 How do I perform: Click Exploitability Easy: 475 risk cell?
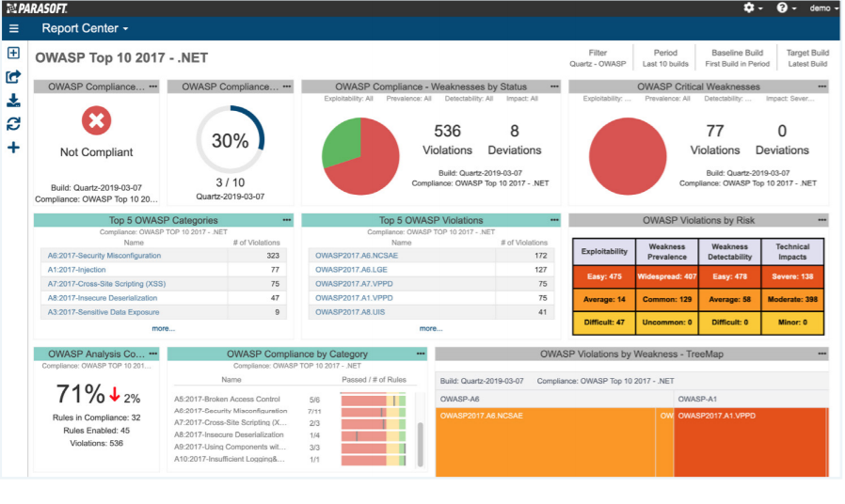pos(604,276)
